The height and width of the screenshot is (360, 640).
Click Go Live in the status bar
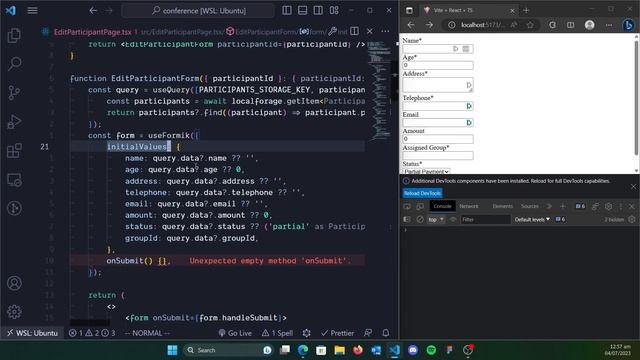click(235, 333)
